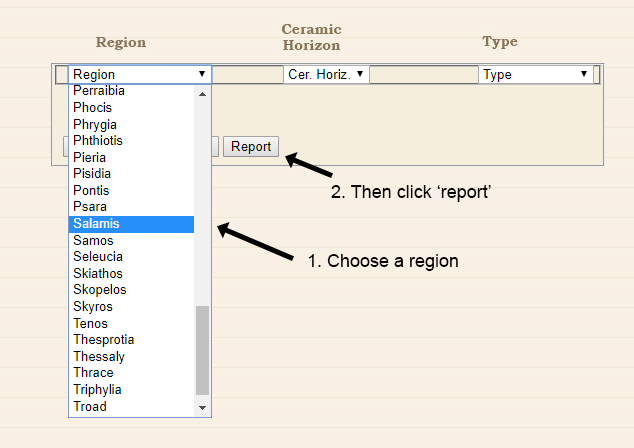
Task: Select Thessaly from the list
Action: pos(131,356)
